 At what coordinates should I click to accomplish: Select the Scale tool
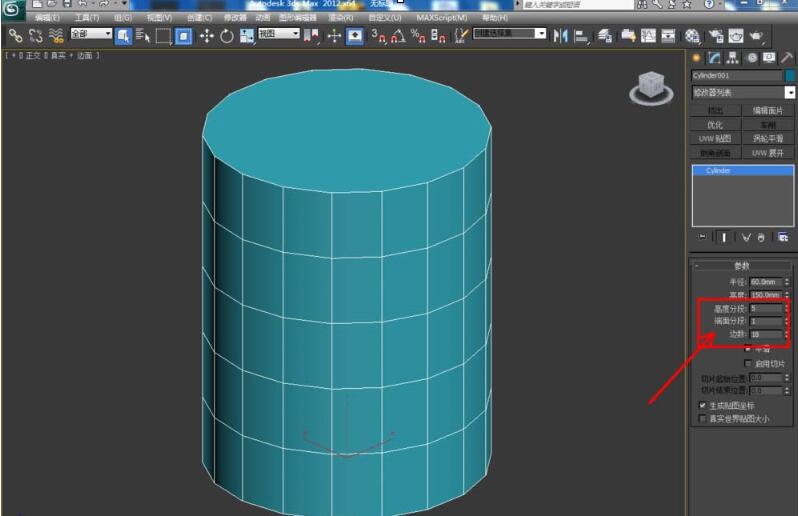pyautogui.click(x=247, y=36)
